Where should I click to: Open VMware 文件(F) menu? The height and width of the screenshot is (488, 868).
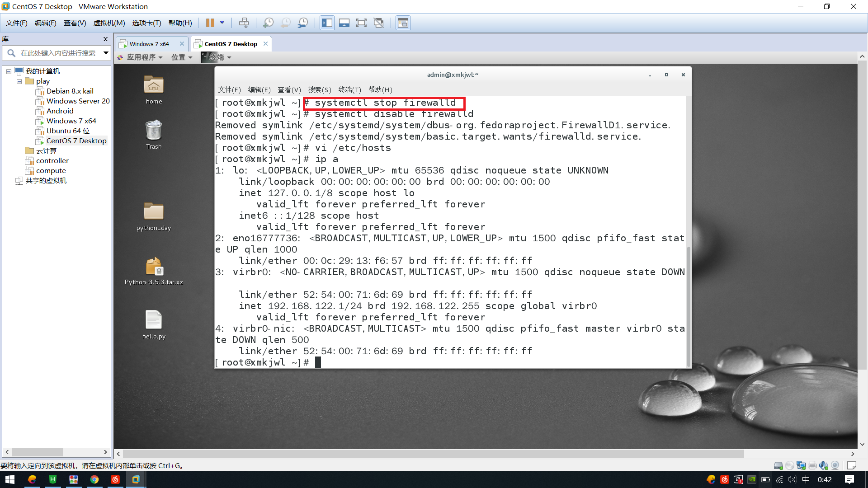pos(17,23)
